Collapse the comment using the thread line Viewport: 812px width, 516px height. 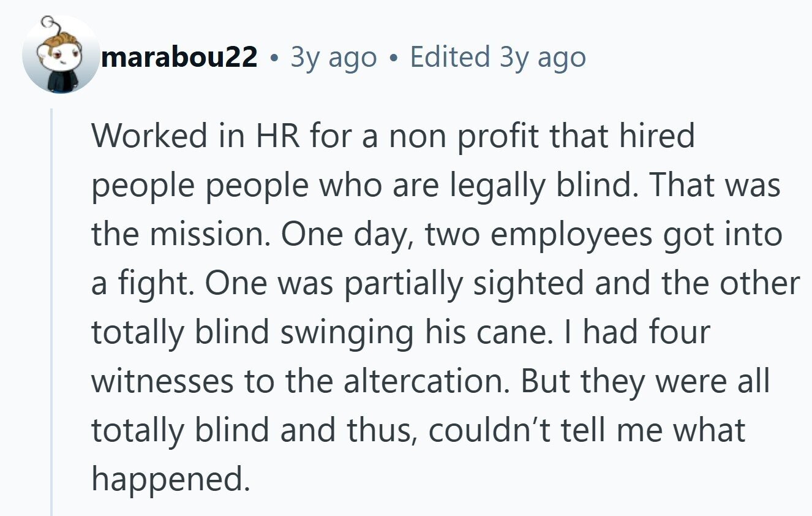tap(51, 306)
